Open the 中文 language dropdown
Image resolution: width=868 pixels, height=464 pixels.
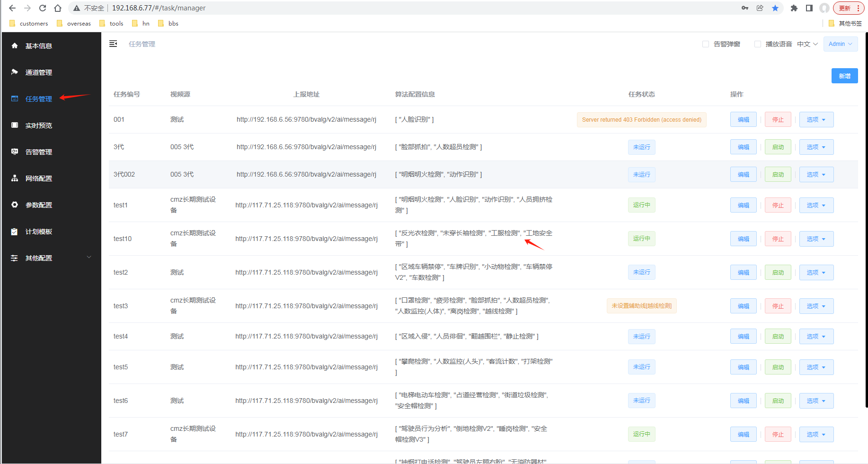807,44
